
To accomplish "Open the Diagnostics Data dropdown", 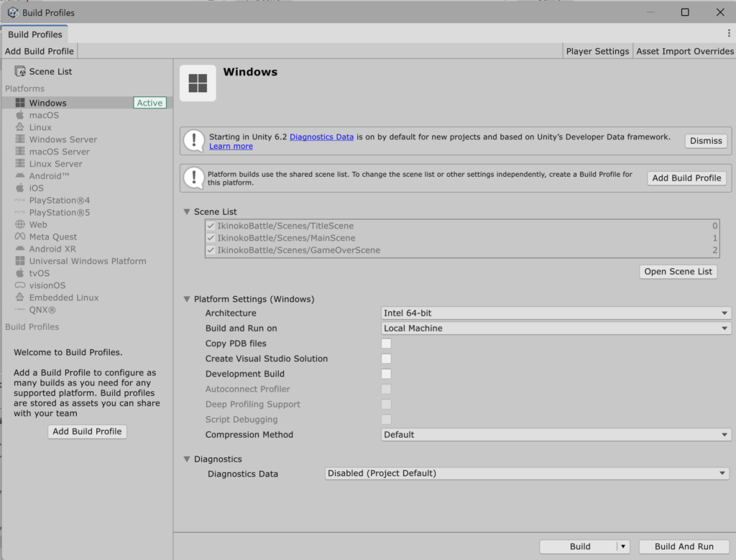I will tap(527, 473).
